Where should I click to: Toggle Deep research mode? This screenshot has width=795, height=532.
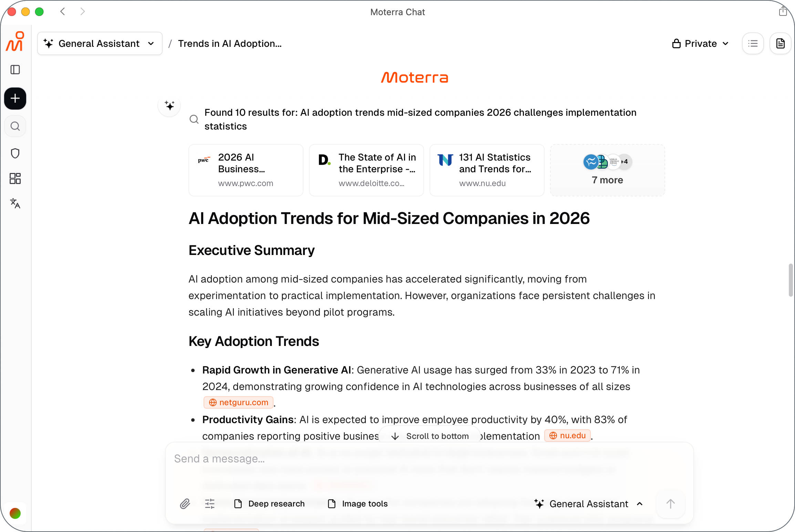(270, 504)
